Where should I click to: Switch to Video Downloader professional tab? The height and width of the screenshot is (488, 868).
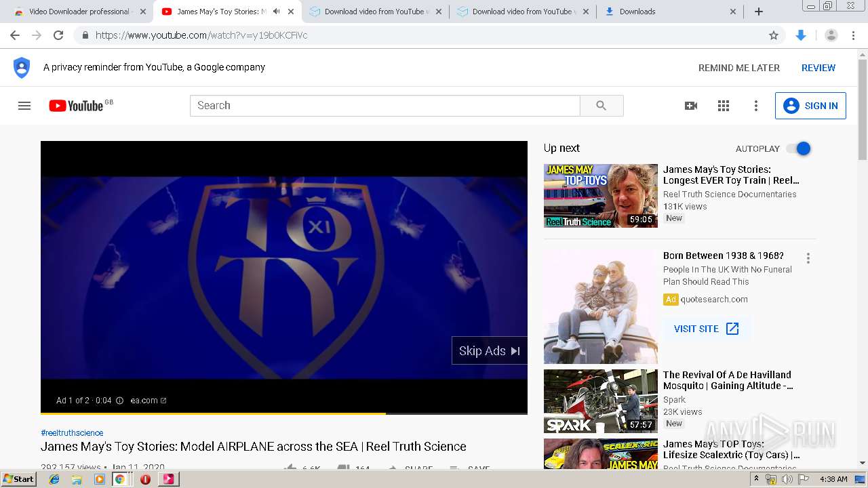pos(79,12)
